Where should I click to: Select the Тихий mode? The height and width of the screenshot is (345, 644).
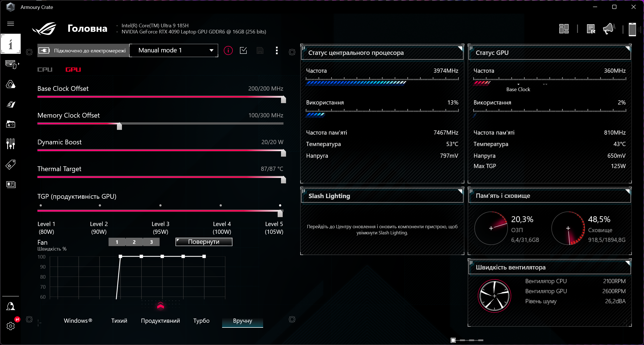[x=119, y=321]
